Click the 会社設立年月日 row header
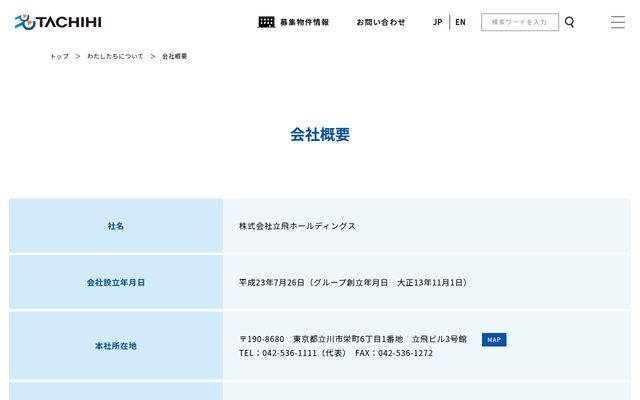The height and width of the screenshot is (400, 640). tap(116, 282)
